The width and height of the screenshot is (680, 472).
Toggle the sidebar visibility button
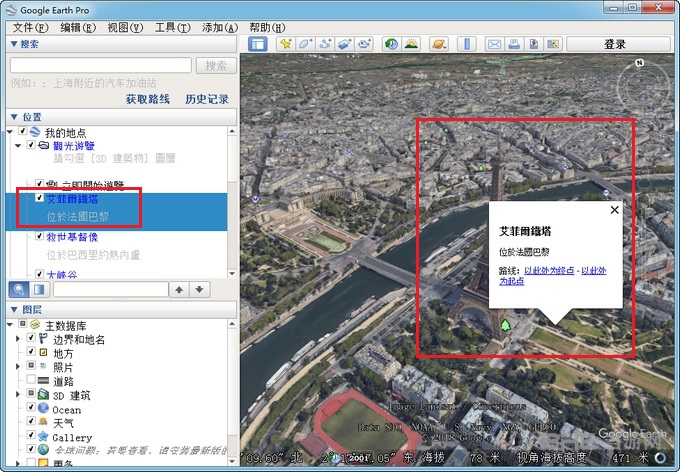[x=258, y=44]
